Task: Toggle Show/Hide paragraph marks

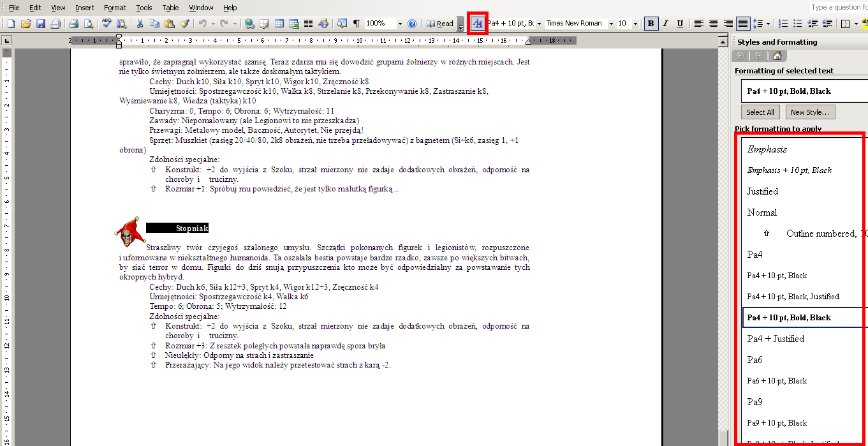Action: [x=356, y=24]
